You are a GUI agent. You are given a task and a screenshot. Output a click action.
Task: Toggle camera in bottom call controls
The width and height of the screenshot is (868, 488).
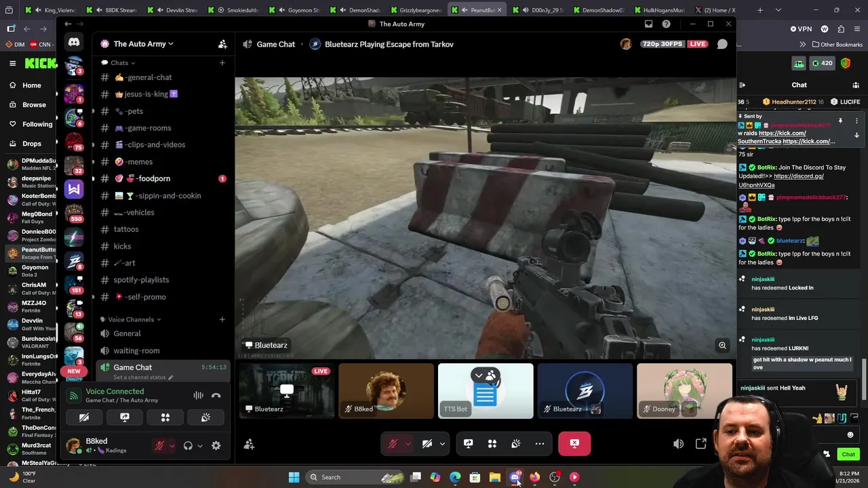[x=427, y=444]
